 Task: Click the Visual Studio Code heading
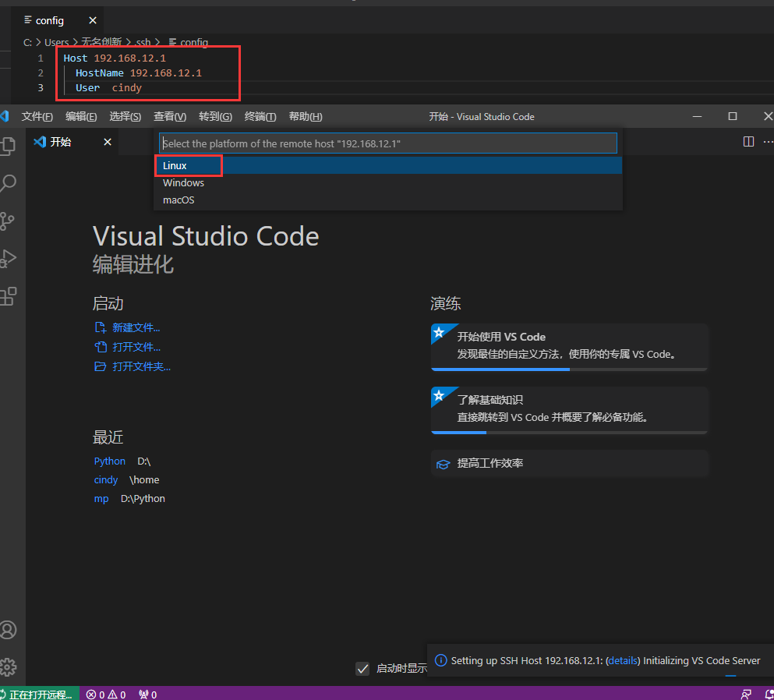206,236
